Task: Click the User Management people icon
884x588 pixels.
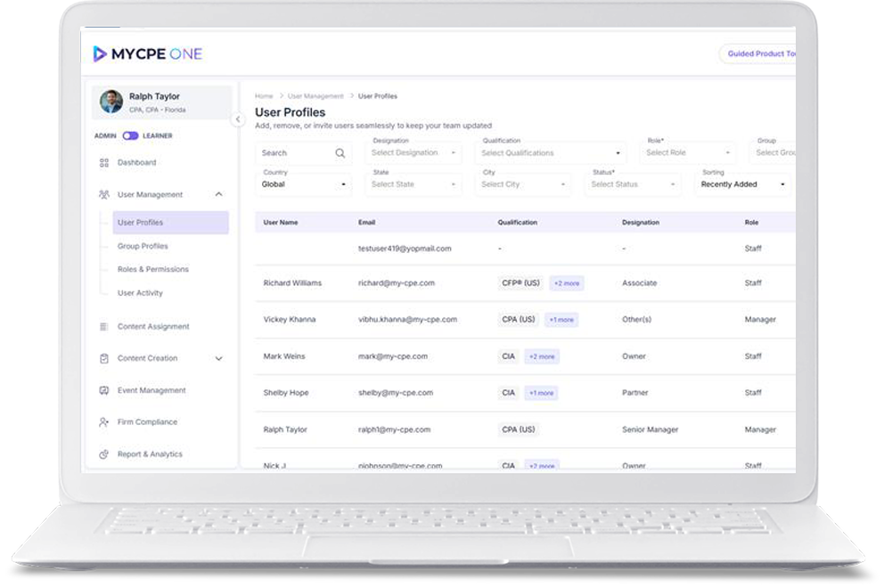Action: tap(103, 194)
